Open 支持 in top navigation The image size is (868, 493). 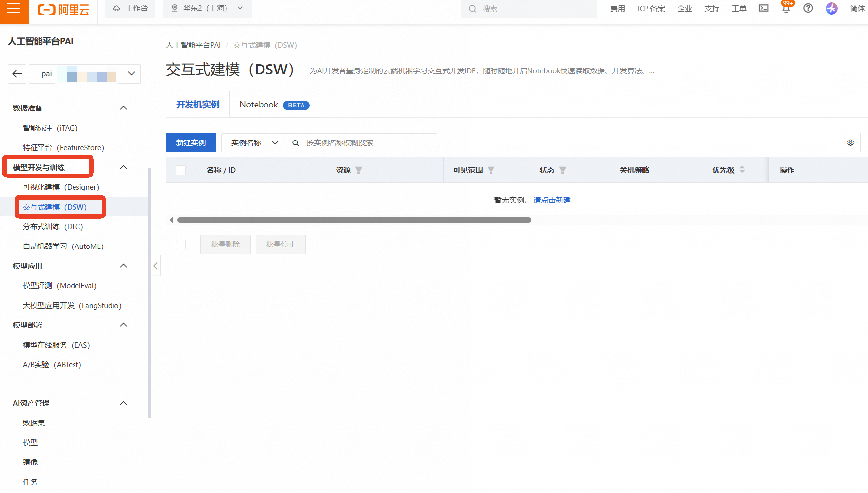click(x=712, y=9)
